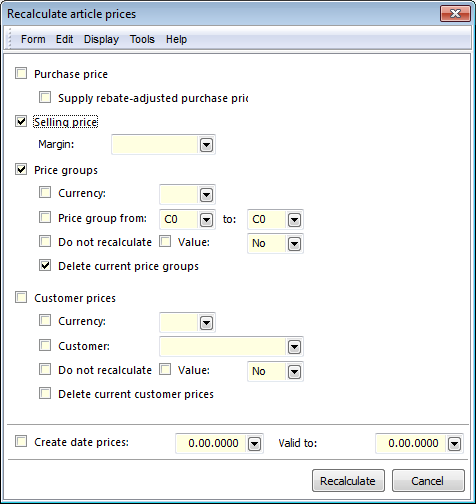Open the Form menu
The height and width of the screenshot is (504, 476).
click(33, 39)
